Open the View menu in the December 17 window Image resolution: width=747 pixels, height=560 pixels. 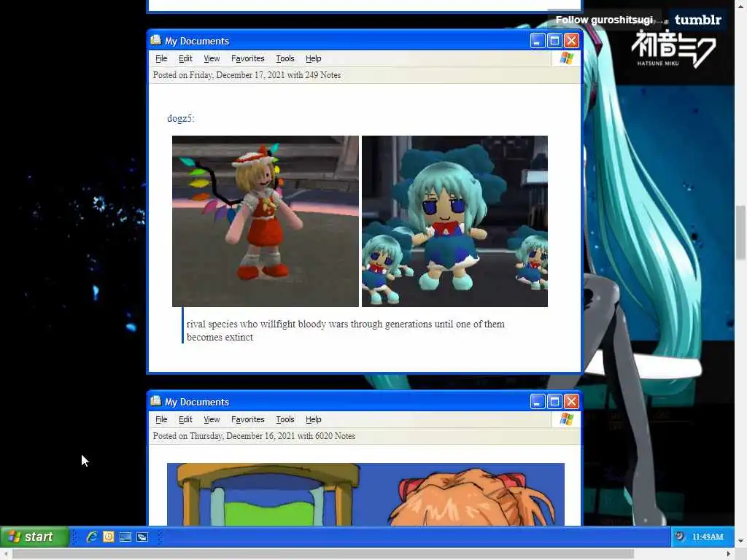click(x=212, y=58)
